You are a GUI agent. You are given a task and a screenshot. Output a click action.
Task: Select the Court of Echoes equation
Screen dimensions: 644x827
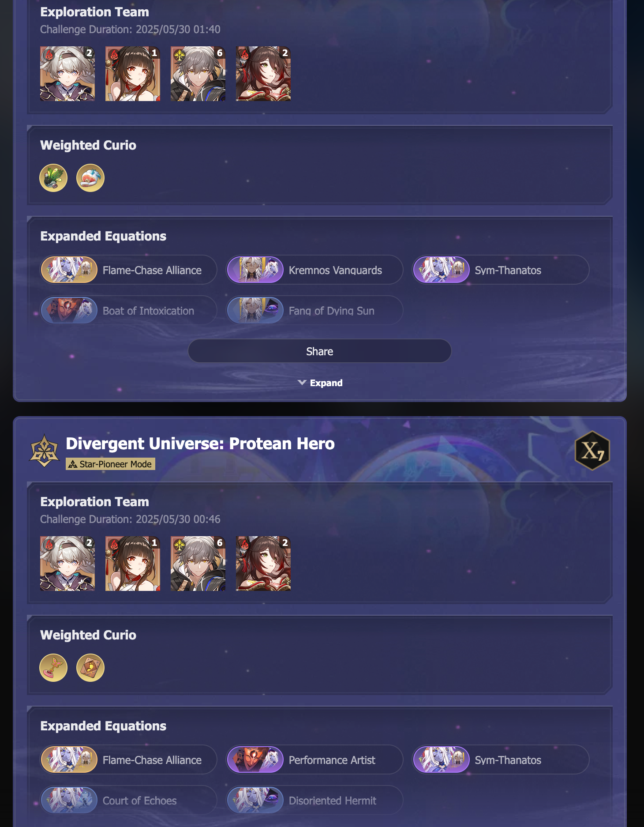[128, 801]
